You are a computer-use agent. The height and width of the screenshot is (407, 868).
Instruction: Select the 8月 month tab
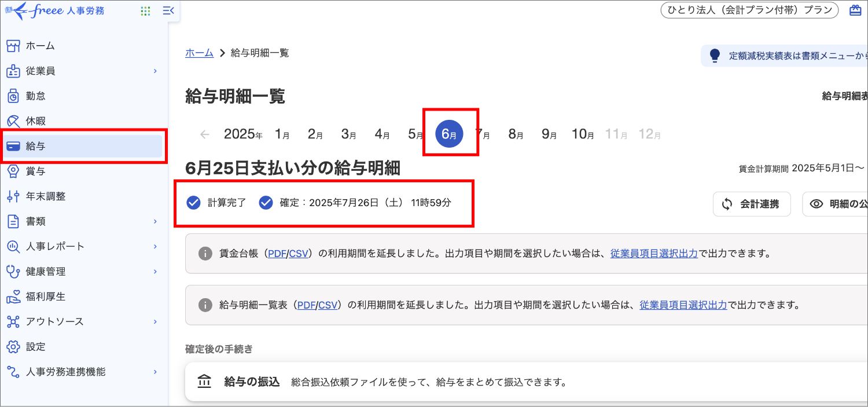tap(516, 134)
